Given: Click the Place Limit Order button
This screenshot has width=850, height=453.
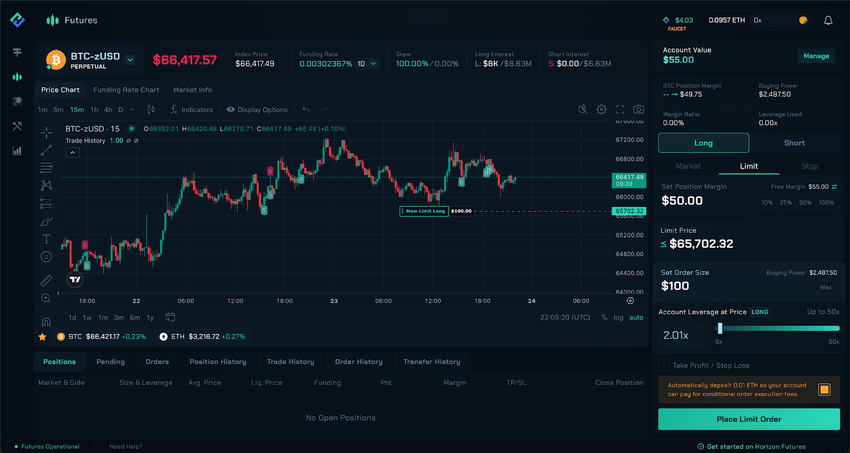Looking at the screenshot, I should tap(748, 419).
